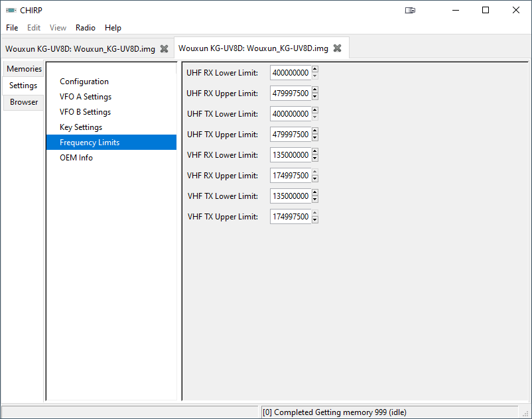This screenshot has height=419, width=532.
Task: Increase VHF TX Lower Limit with up arrow
Action: [x=315, y=192]
